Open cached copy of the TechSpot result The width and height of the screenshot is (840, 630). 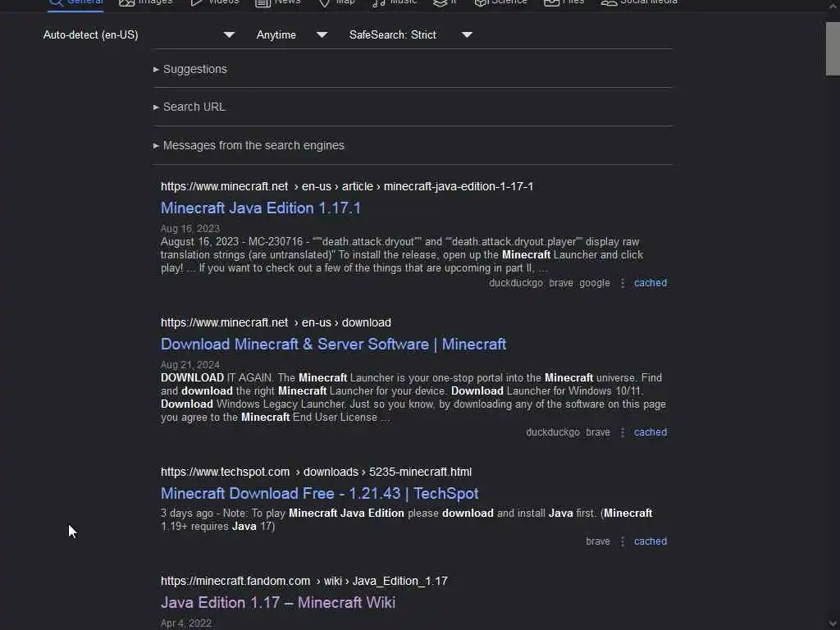(x=651, y=541)
